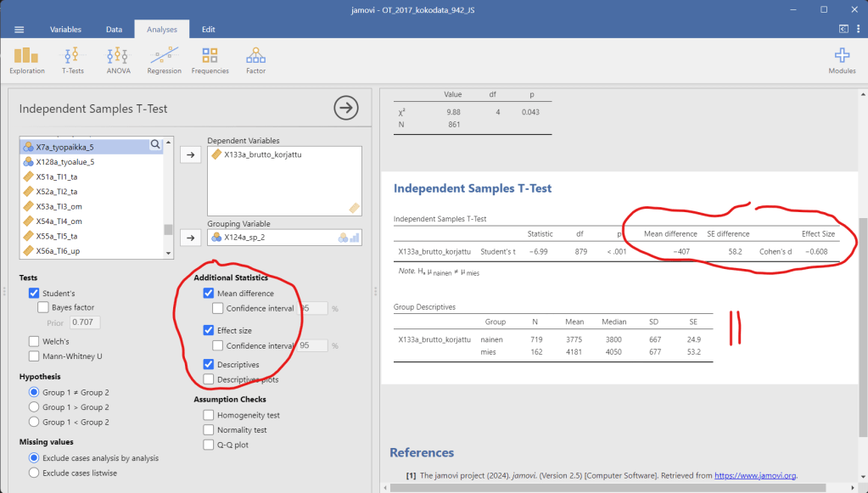868x493 pixels.
Task: Toggle the Homogeneity test checkbox
Action: 209,415
